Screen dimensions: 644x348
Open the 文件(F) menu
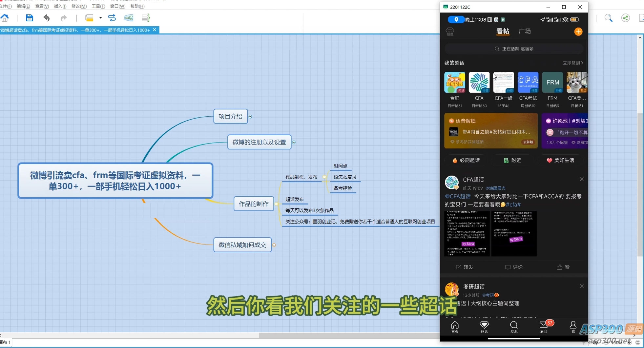(6, 6)
